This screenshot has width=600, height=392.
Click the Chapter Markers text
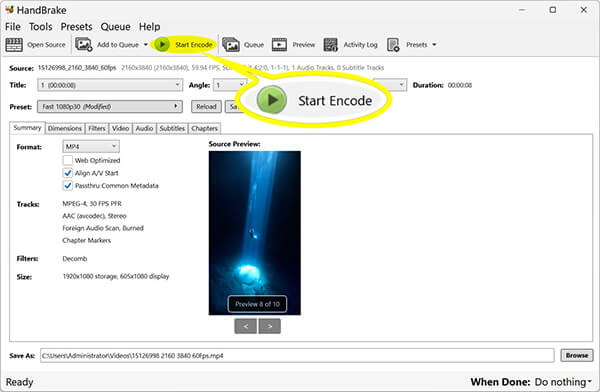pos(86,240)
